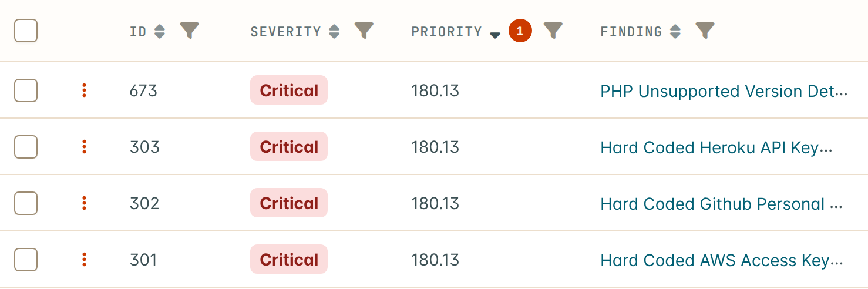Sort by Severity using sort arrows
Screen dimensions: 868x289
pos(334,32)
